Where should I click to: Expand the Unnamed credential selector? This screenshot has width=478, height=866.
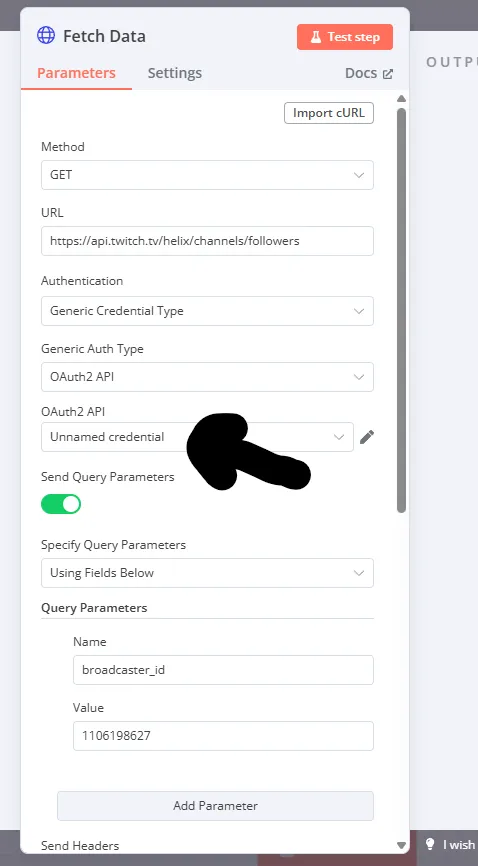[197, 437]
